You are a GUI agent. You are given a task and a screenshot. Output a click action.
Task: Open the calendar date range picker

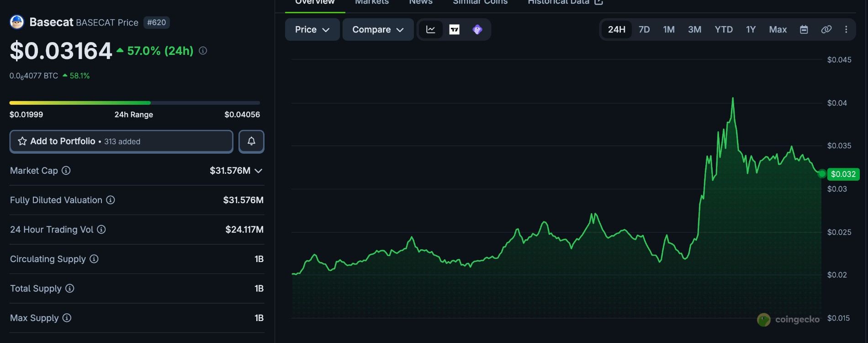[804, 30]
